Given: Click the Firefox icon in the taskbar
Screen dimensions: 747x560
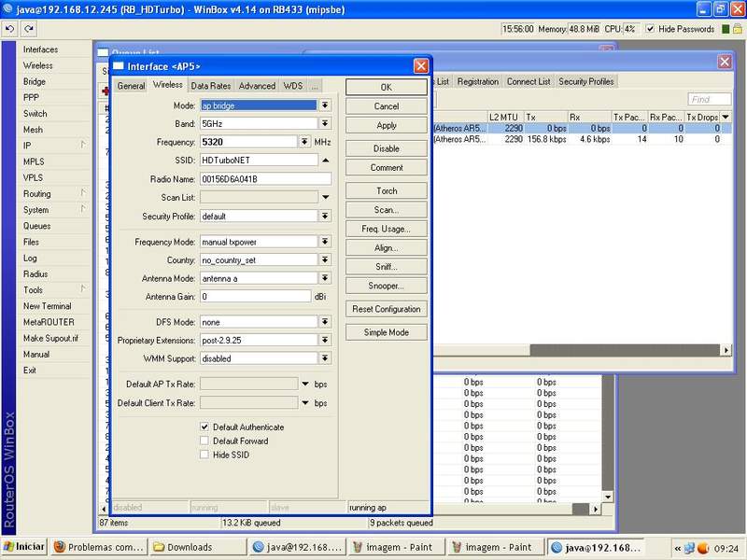Looking at the screenshot, I should pos(60,547).
